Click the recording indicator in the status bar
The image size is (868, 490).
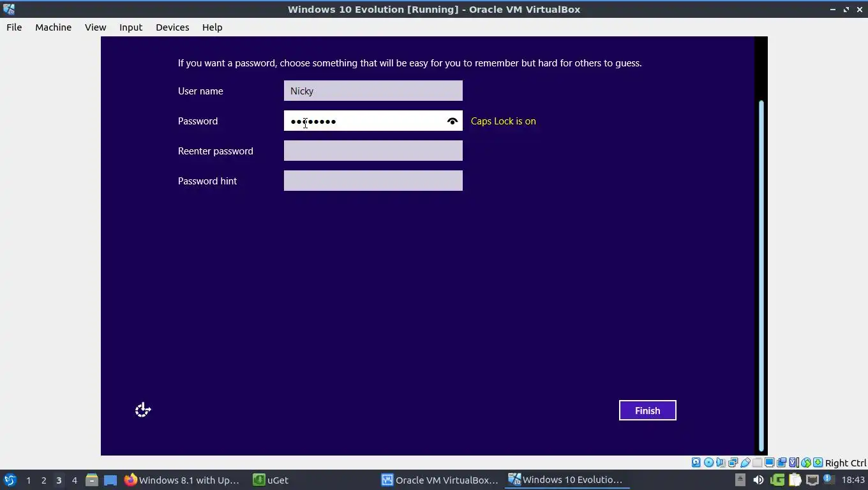click(781, 463)
